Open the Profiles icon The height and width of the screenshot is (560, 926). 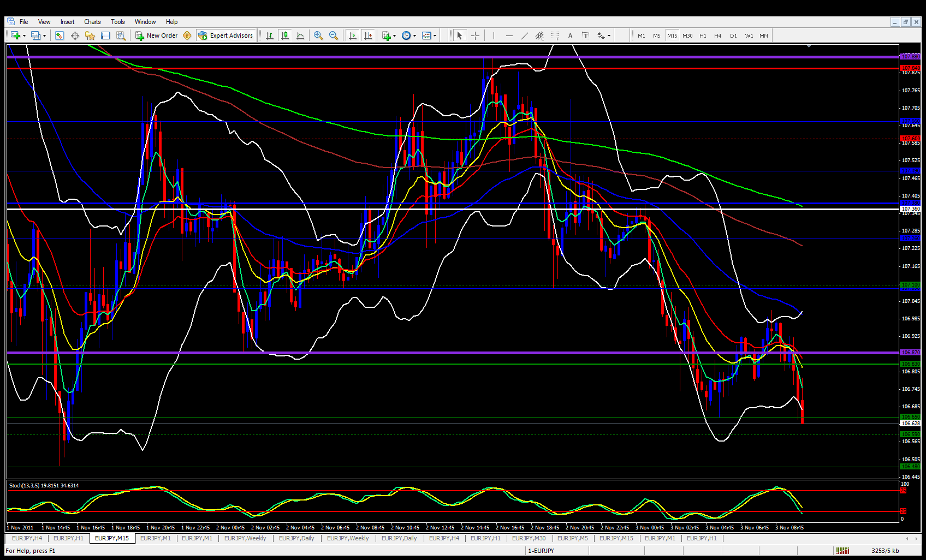36,35
